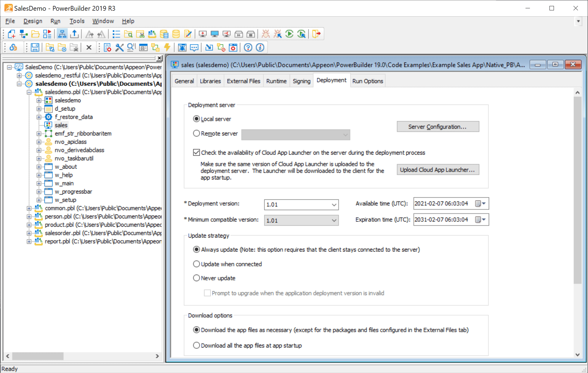Switch to the Libraries tab
Screen dimensions: 588x373
coord(210,81)
